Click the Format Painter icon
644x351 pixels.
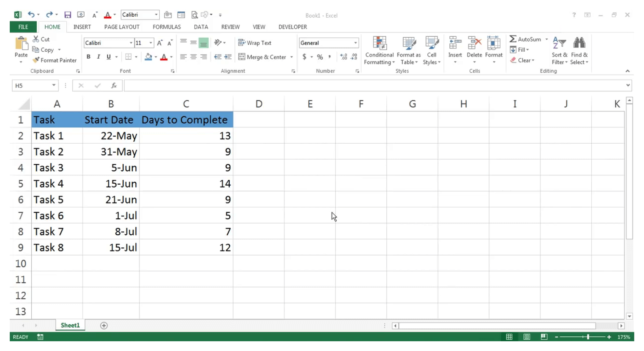click(35, 60)
